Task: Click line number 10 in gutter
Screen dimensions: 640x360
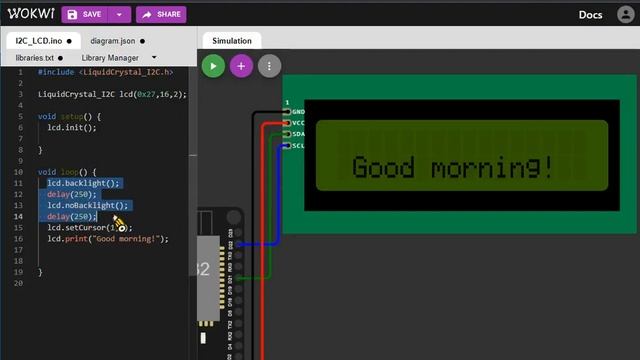Action: 18,172
